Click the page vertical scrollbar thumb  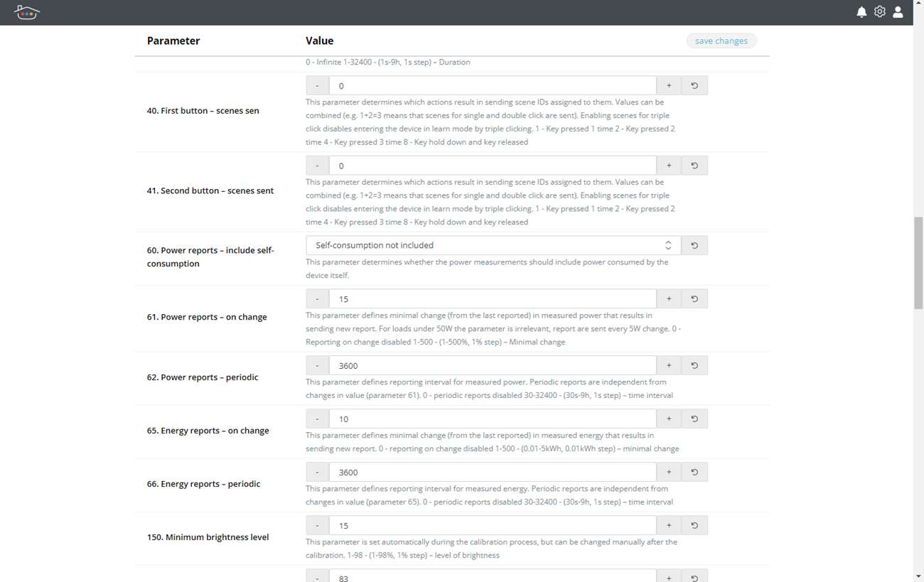point(918,263)
